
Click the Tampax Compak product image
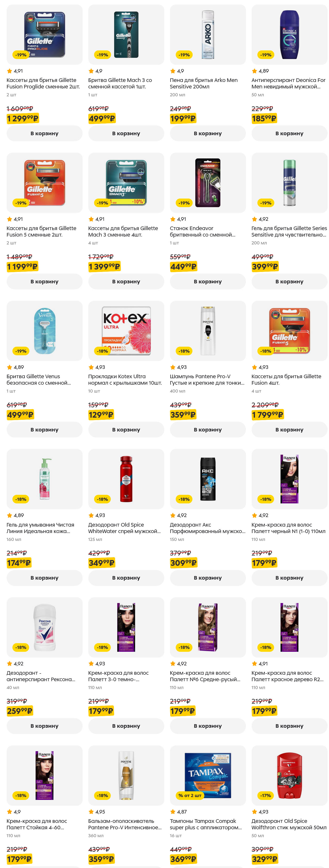click(207, 775)
